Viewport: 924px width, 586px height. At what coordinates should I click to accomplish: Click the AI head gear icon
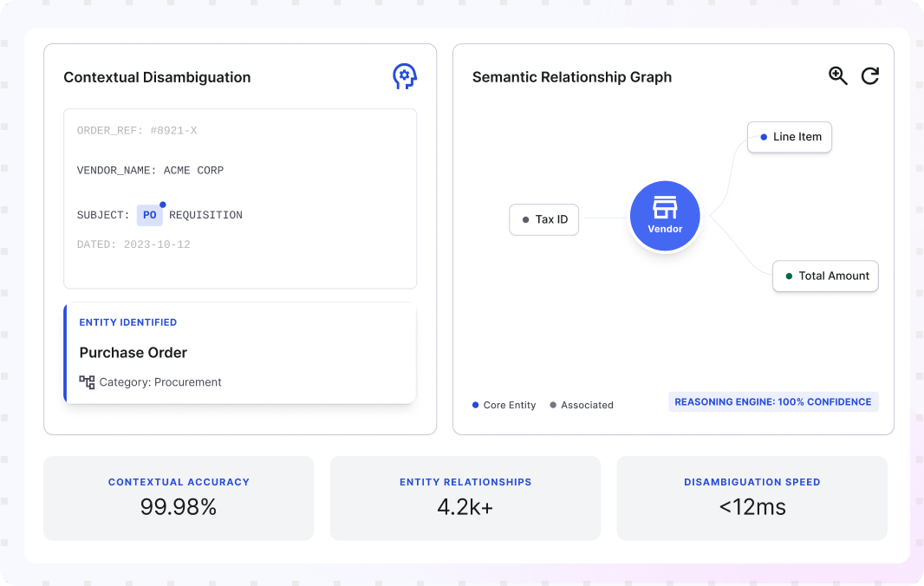pos(405,76)
